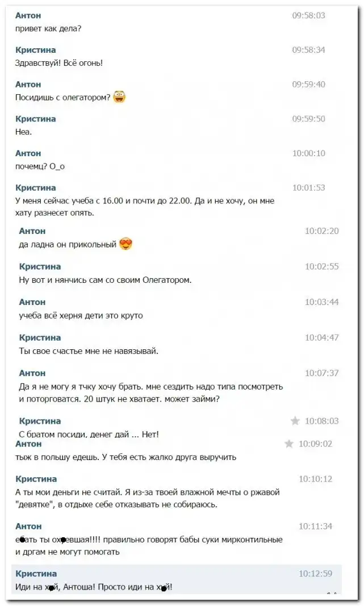Viewport: 364px width, 606px height.
Task: Select message about 'ржавой девятке'
Action: 147,499
